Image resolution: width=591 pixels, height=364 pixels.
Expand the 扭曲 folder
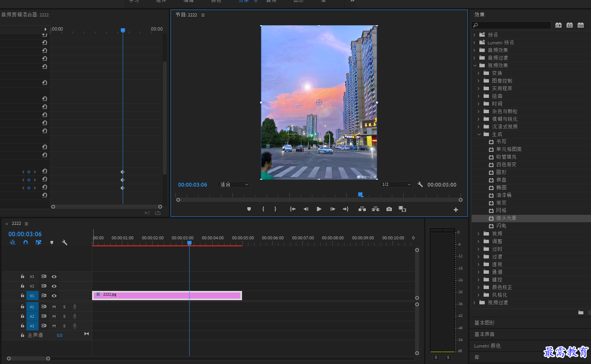click(479, 96)
